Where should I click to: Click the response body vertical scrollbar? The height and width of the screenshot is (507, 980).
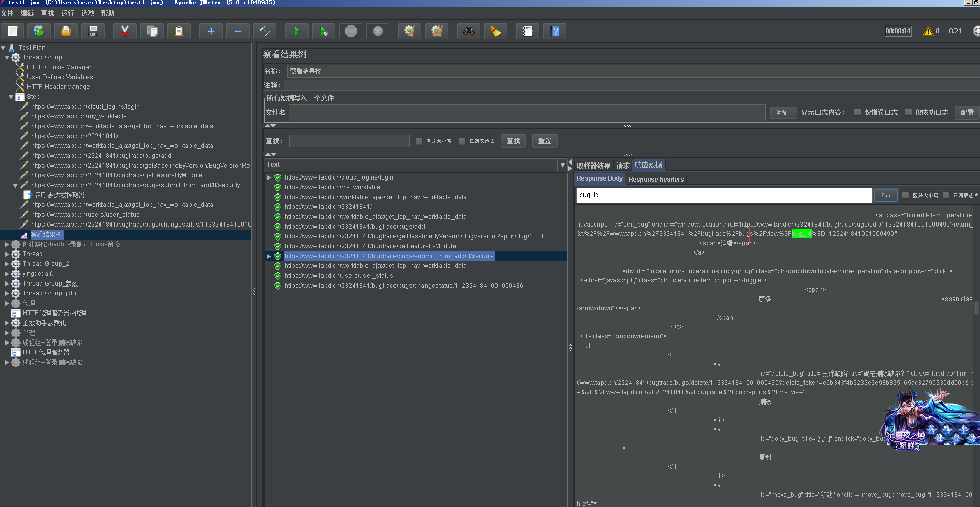977,308
